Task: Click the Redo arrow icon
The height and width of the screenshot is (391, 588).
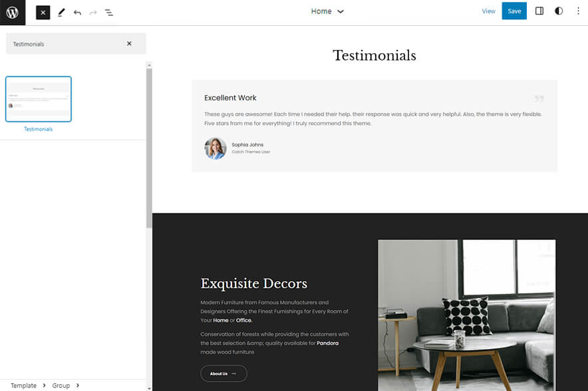Action: [93, 12]
